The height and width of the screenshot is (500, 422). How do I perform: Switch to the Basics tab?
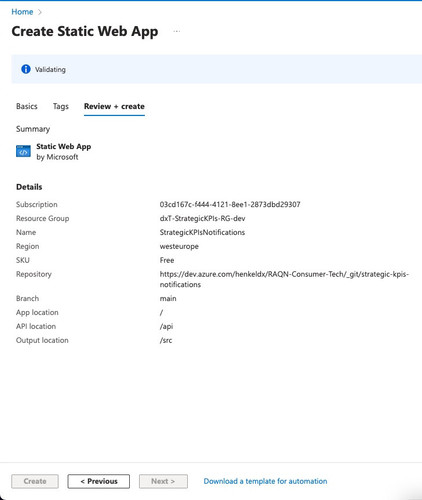pos(27,106)
